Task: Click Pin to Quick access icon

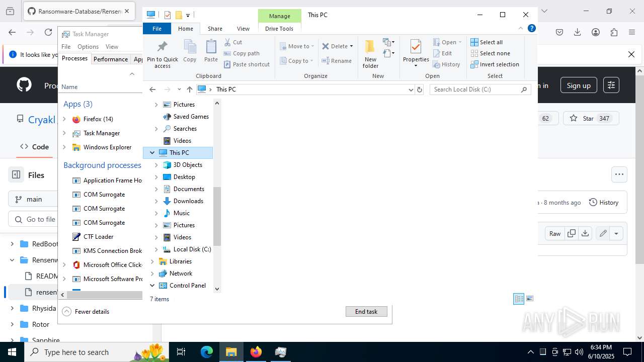Action: tap(162, 54)
